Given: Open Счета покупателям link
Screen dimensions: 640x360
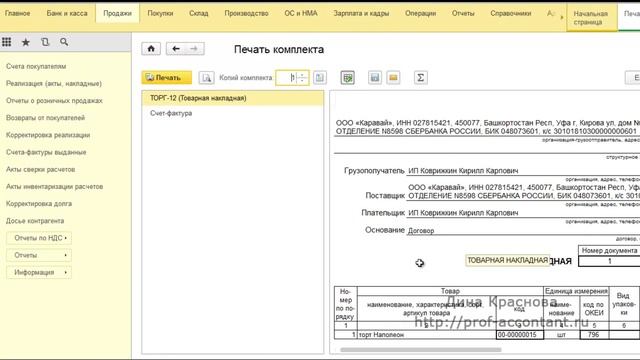Looking at the screenshot, I should [36, 66].
